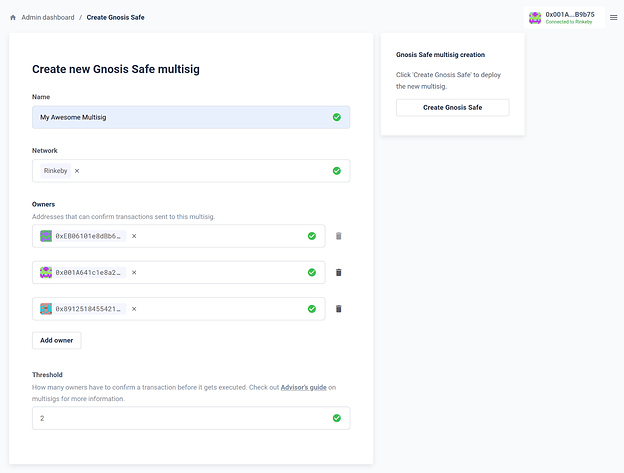Click the Create Gnosis Safe button
This screenshot has width=624, height=473.
452,107
